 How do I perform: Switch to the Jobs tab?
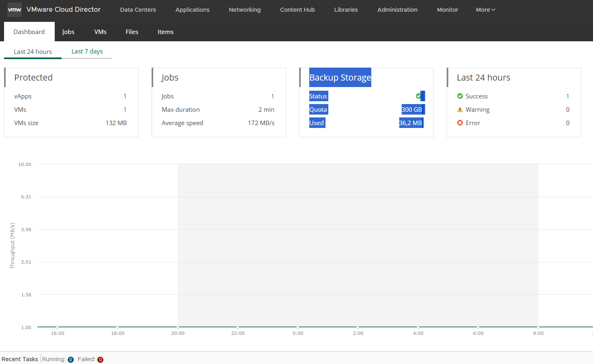pyautogui.click(x=69, y=32)
